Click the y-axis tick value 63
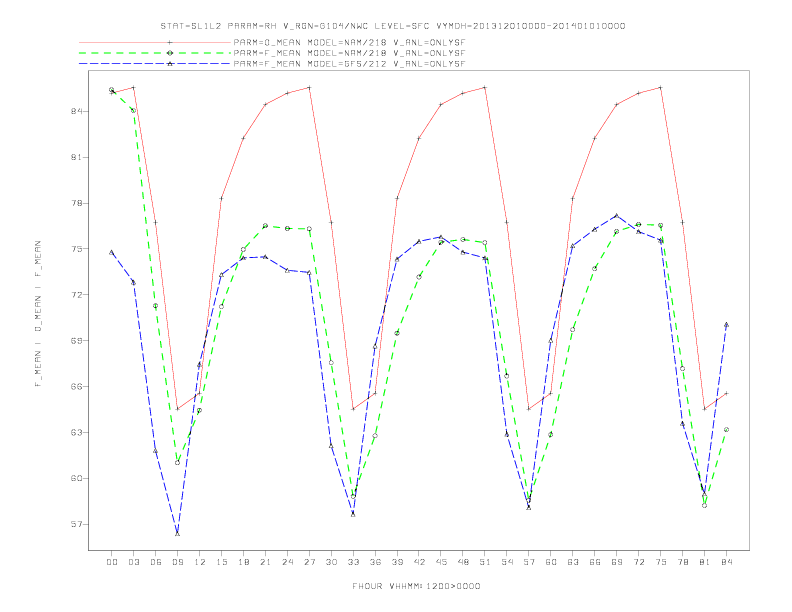Screen dimensions: 792x612 pos(77,432)
